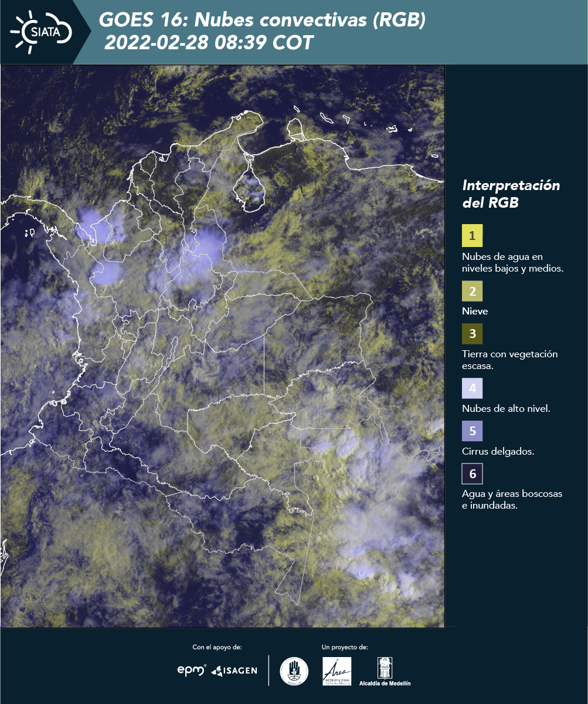This screenshot has width=588, height=704.
Task: Click the ISAGEN logo
Action: point(234,671)
